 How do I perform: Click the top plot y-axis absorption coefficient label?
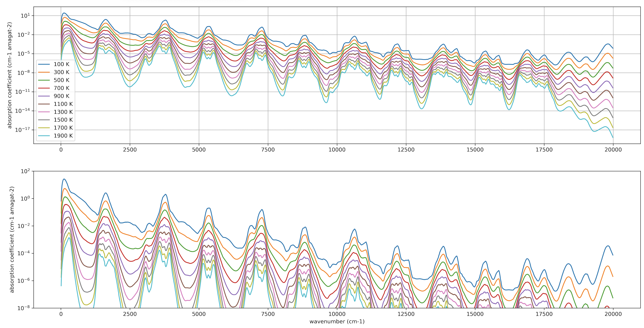10,75
